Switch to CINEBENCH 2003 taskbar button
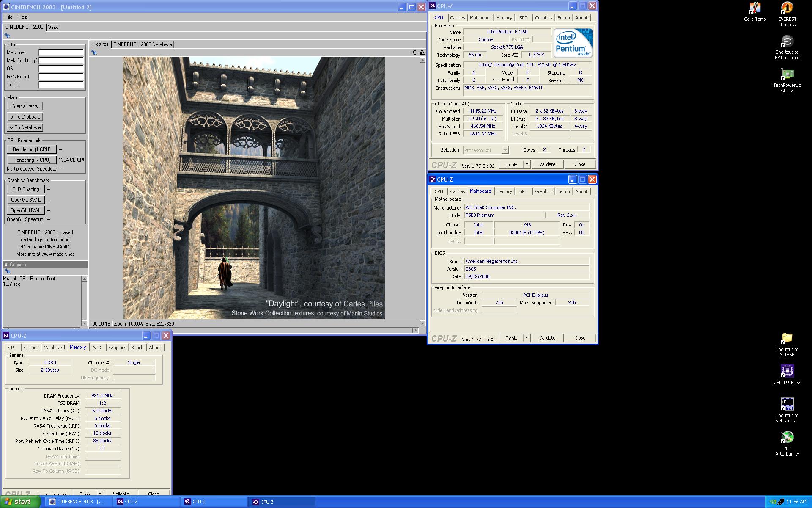 coord(80,502)
